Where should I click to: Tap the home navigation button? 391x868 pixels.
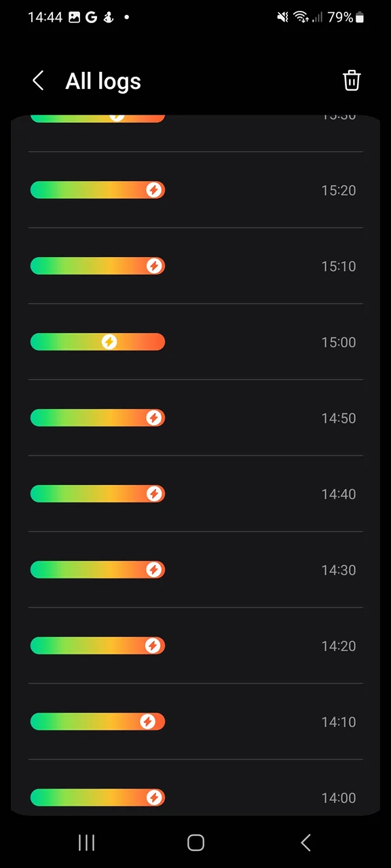195,842
